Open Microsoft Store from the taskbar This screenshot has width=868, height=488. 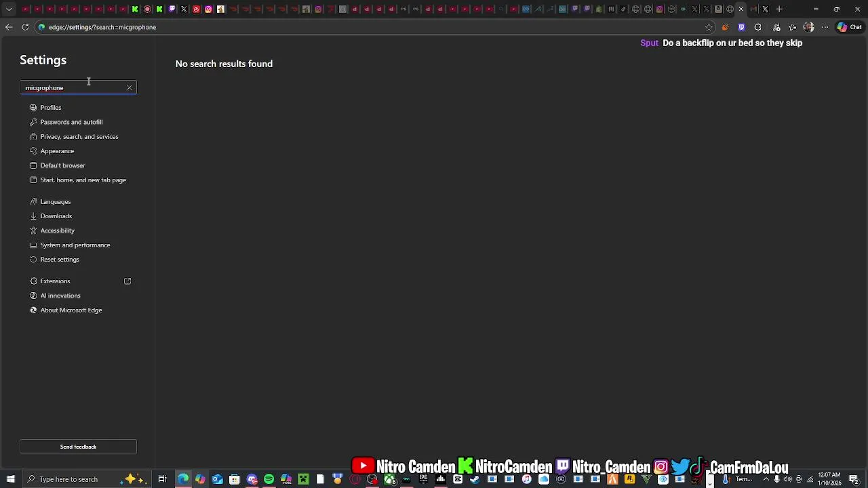(x=235, y=479)
